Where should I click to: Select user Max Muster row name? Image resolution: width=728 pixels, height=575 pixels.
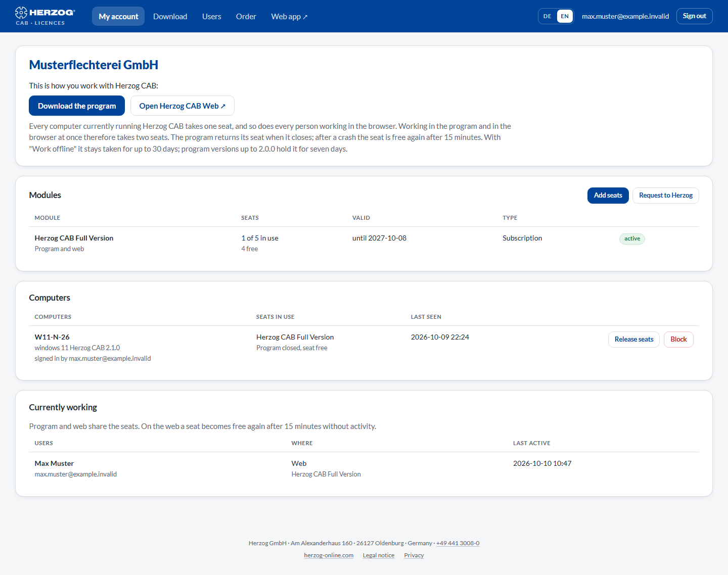54,463
